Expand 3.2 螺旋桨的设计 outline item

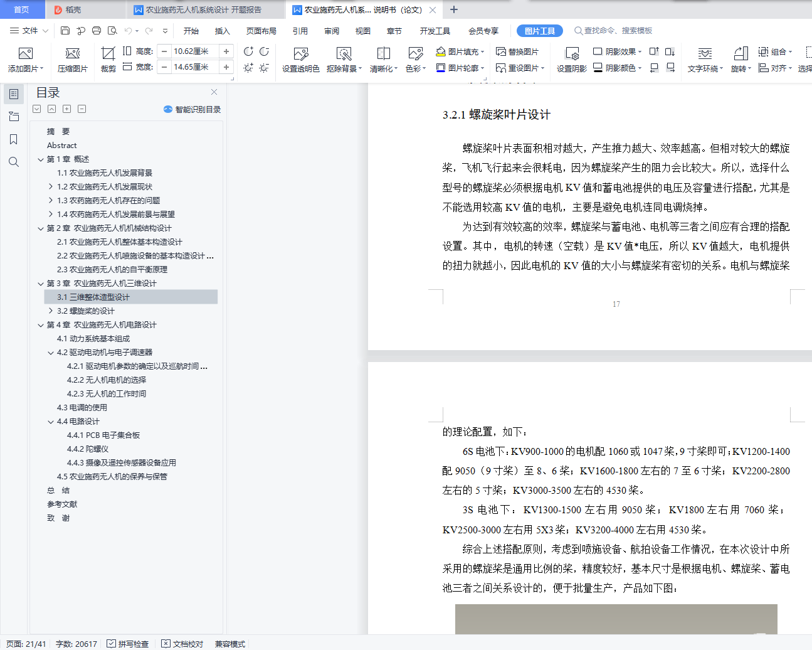tap(51, 311)
